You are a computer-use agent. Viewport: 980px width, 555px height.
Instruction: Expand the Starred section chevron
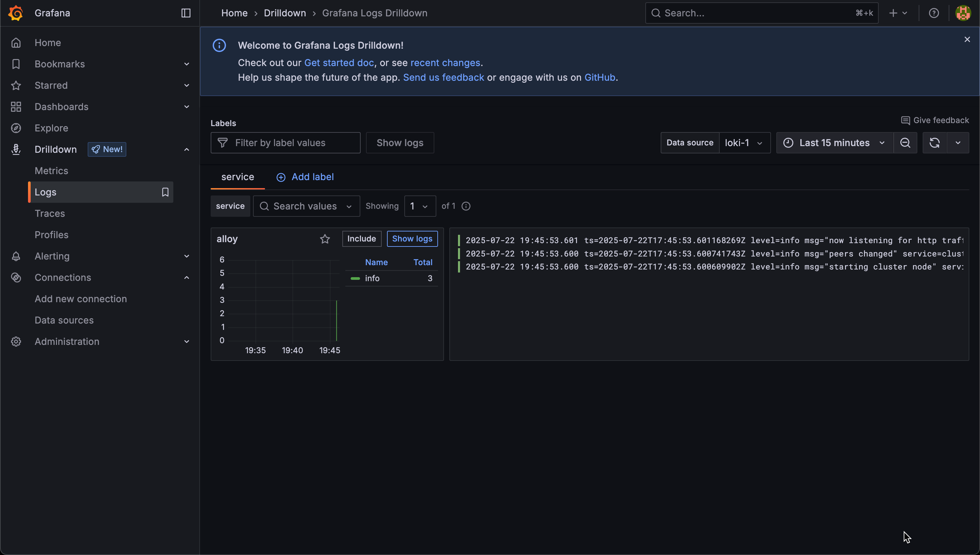coord(187,85)
